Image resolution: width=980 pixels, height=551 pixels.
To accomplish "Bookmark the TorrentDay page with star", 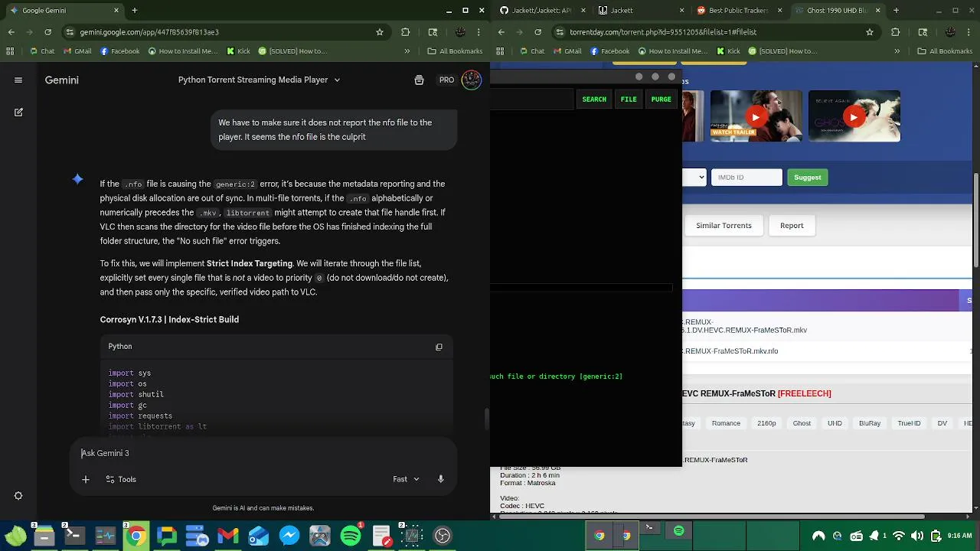I will (x=870, y=32).
